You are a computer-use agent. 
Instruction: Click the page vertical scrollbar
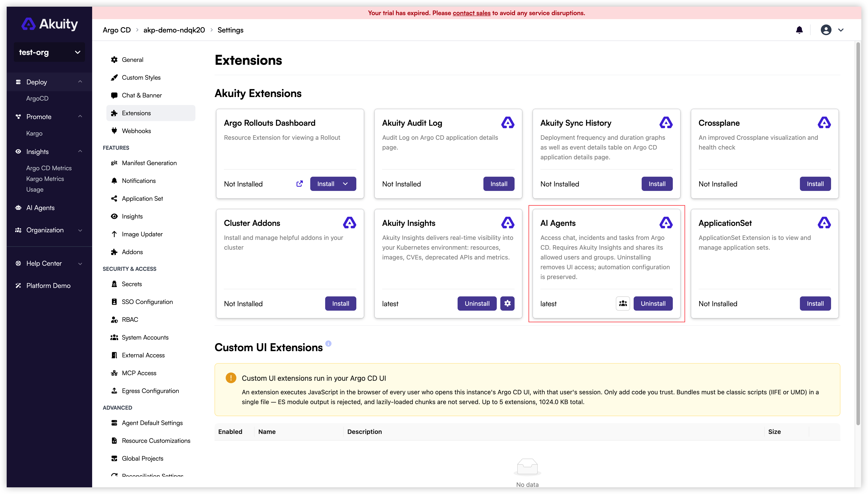coord(858,233)
